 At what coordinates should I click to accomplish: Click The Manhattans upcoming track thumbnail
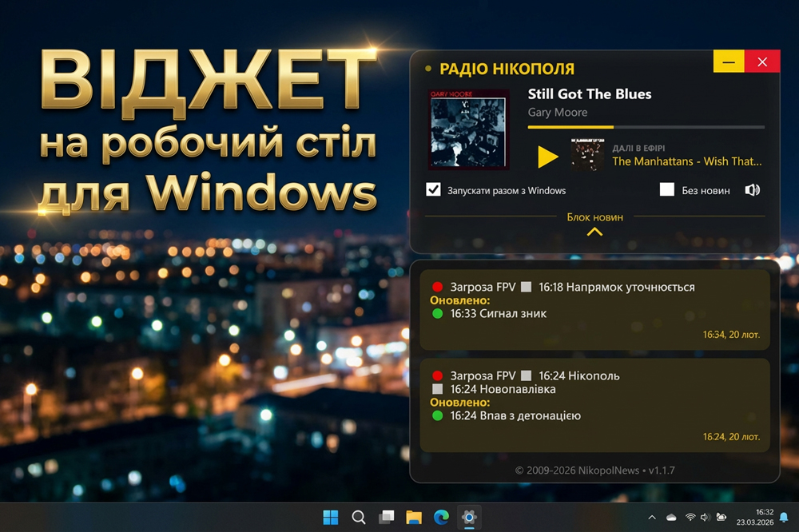(x=586, y=155)
